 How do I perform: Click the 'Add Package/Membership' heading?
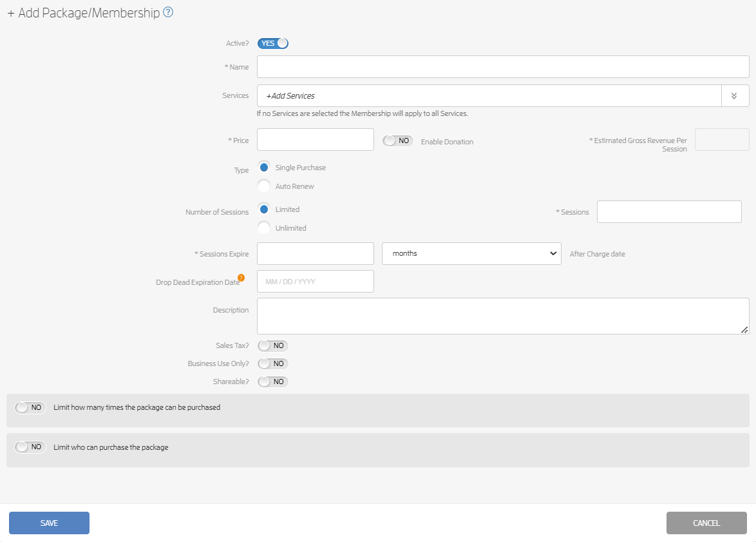coord(89,13)
